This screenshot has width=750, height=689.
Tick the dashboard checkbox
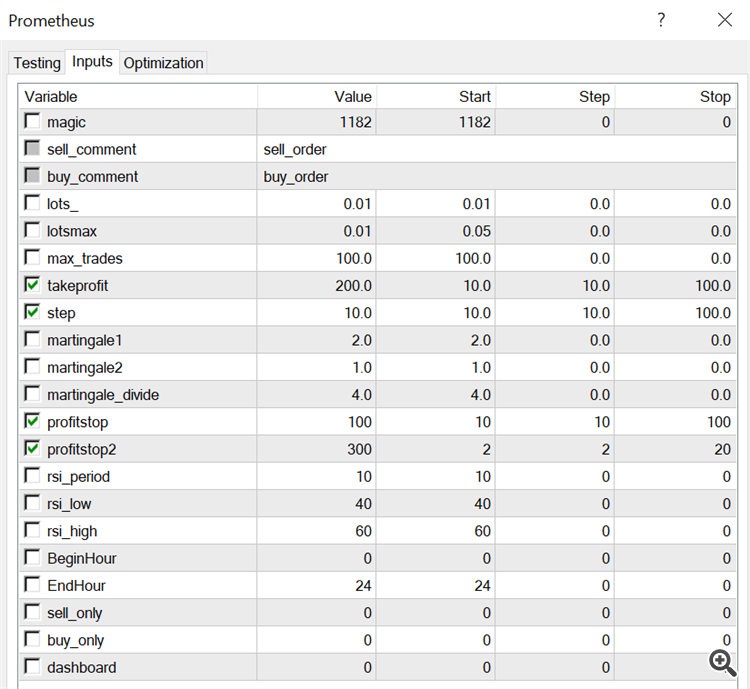[32, 667]
